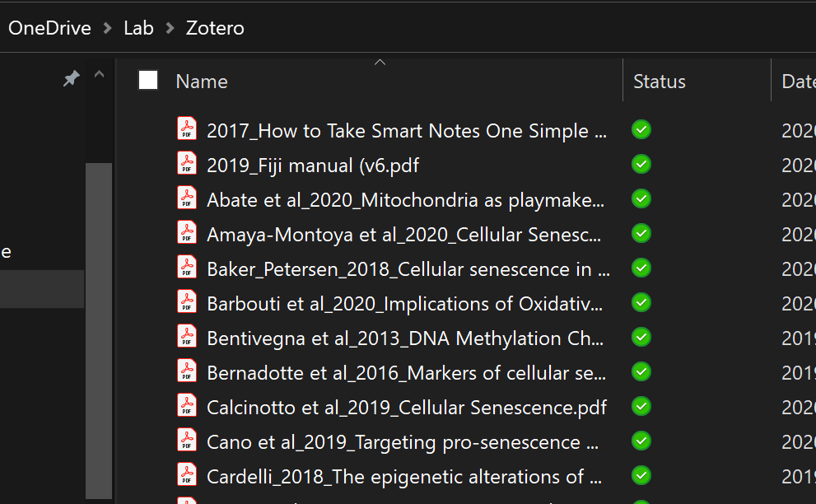Click sync status checkmark for Cardelli_2018

[641, 475]
